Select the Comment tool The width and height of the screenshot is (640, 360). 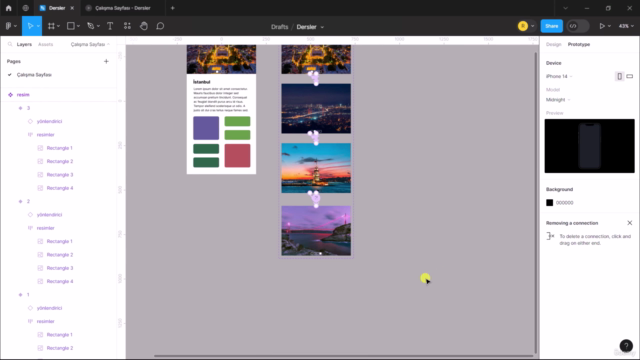tap(160, 26)
